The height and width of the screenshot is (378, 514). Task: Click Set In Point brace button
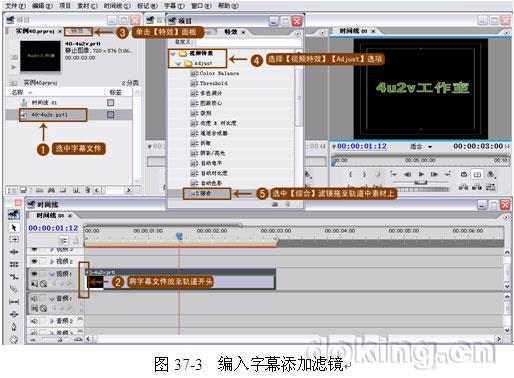click(351, 174)
